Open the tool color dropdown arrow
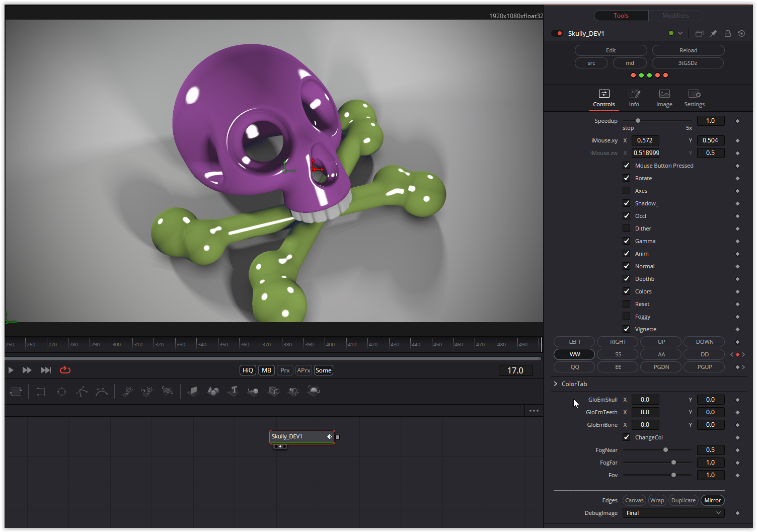757x532 pixels. click(x=680, y=33)
